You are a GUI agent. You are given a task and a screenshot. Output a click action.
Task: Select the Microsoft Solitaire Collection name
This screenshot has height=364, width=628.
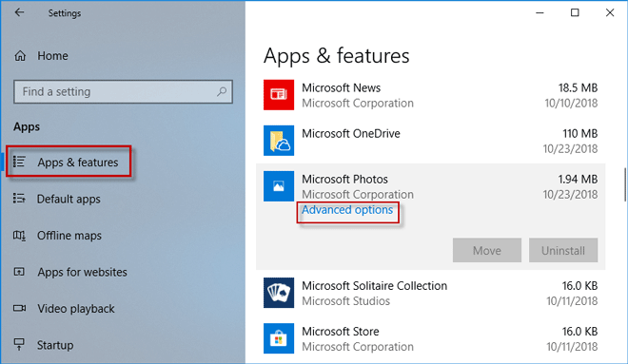(375, 286)
